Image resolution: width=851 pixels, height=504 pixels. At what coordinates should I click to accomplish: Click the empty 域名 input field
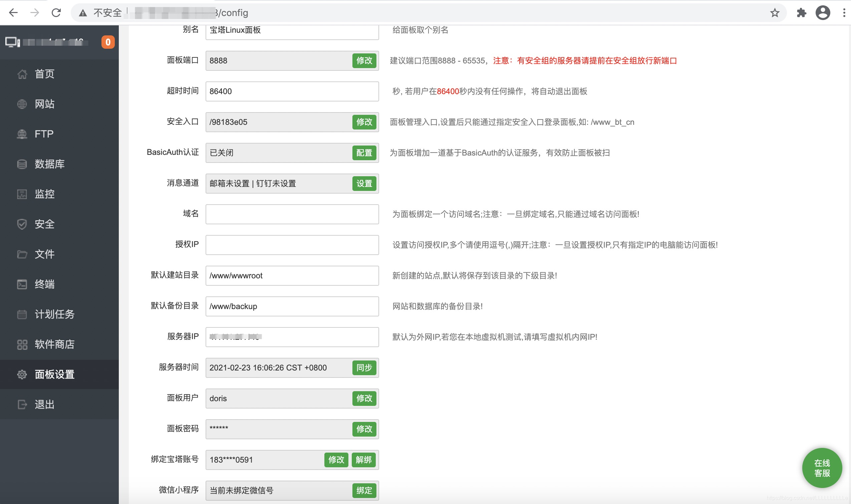pos(292,214)
